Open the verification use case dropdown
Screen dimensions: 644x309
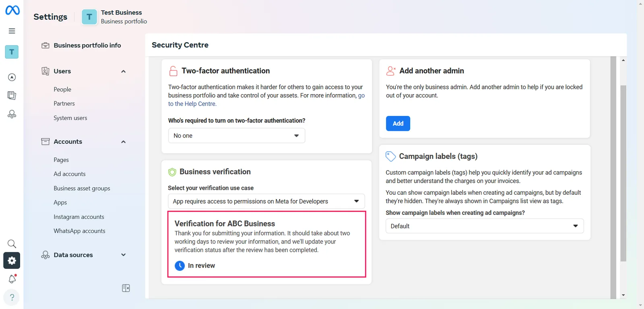(266, 201)
